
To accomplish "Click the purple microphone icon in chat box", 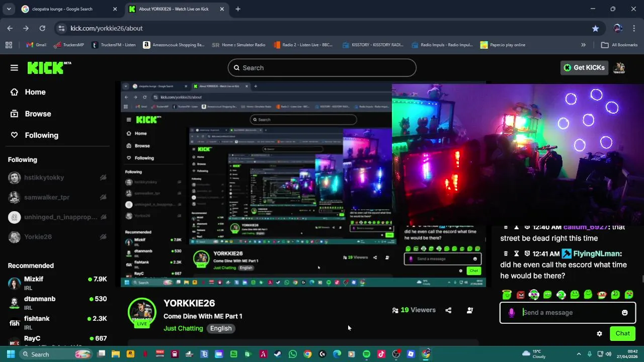I will click(512, 313).
